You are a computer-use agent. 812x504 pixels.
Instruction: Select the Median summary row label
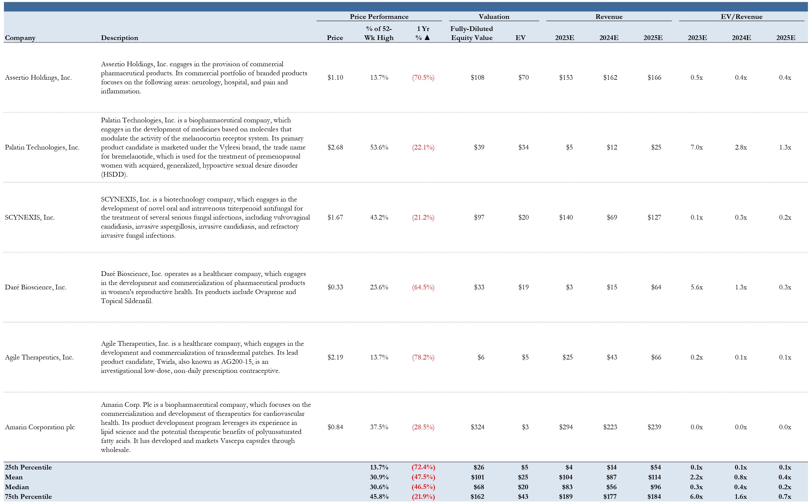point(17,487)
